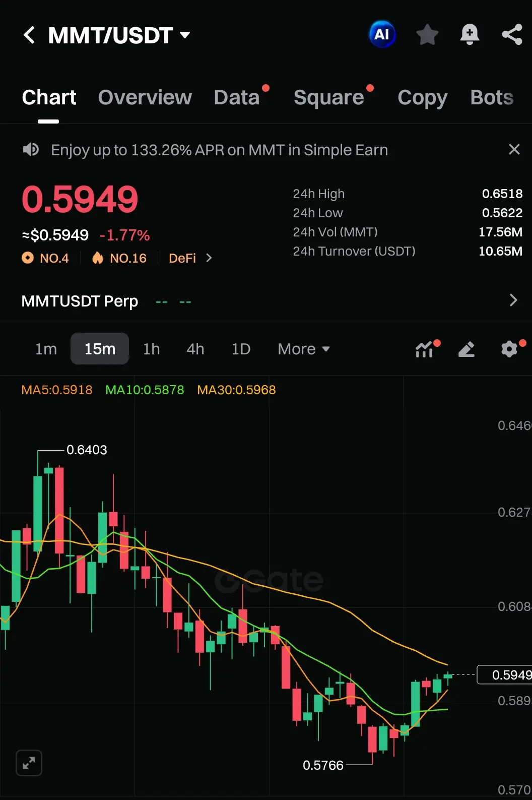The image size is (532, 800).
Task: Tap the 0.5949 current price axis tag
Action: (x=504, y=674)
